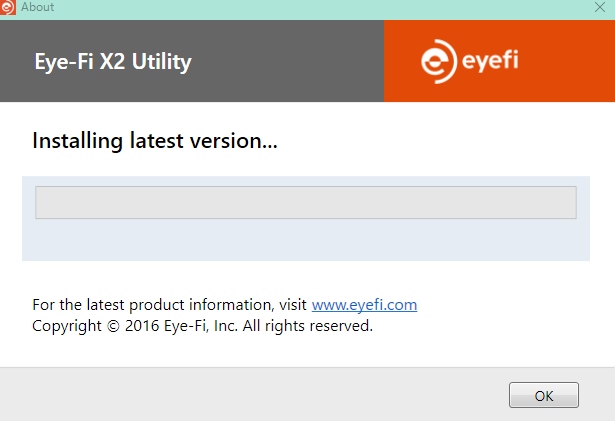The width and height of the screenshot is (615, 421).
Task: Click dark gray header right of the utility title
Action: [290, 62]
